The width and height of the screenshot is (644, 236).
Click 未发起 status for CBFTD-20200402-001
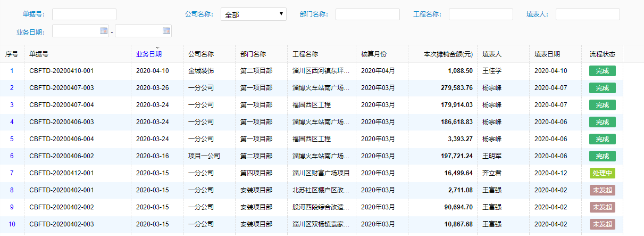coord(602,190)
